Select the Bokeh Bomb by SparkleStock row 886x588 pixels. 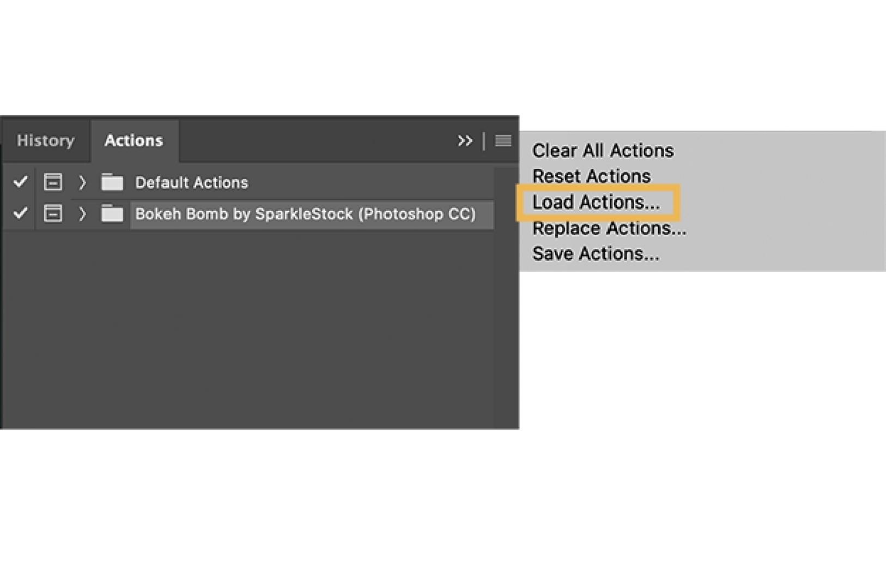tap(305, 214)
